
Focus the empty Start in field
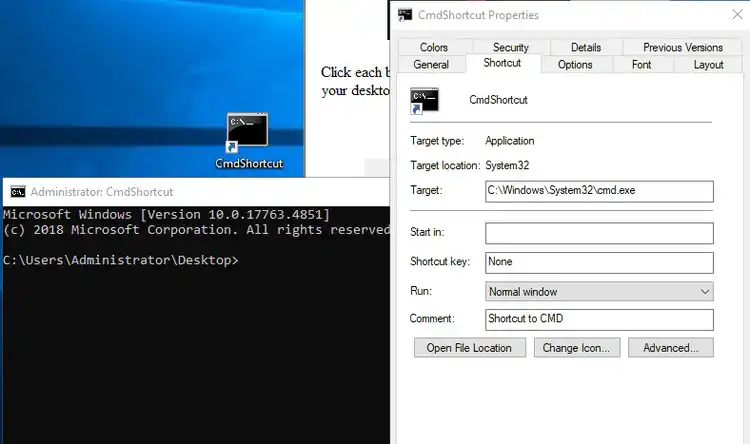[599, 233]
